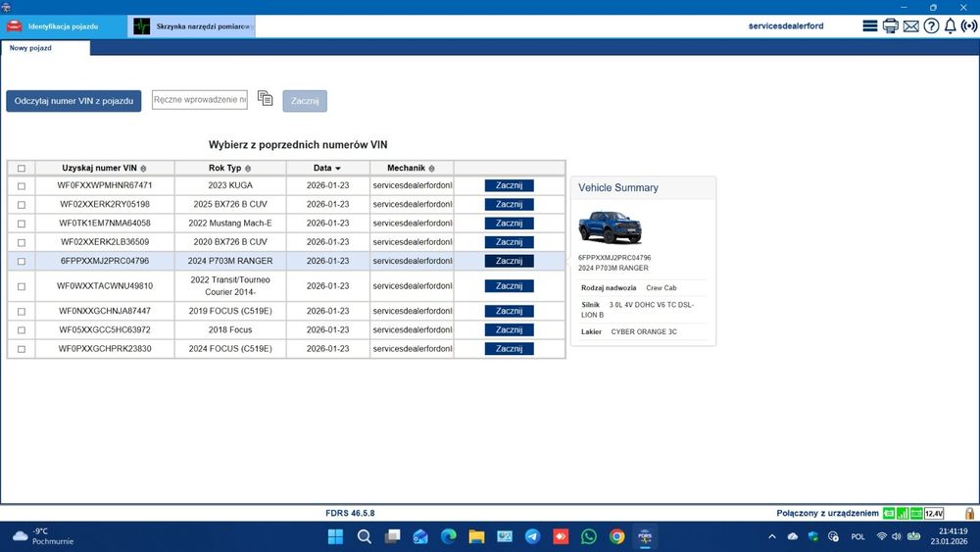The width and height of the screenshot is (980, 552).
Task: Click the red car icon in Identyfikacja pojazdu
Action: tap(14, 26)
